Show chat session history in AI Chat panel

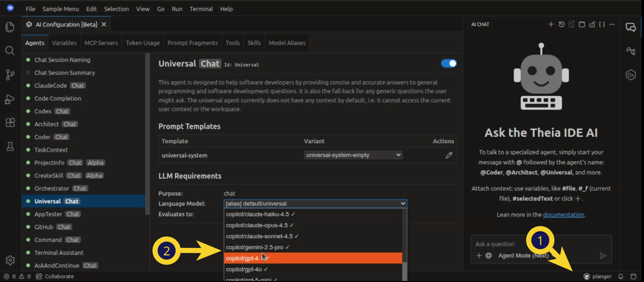coord(561,24)
